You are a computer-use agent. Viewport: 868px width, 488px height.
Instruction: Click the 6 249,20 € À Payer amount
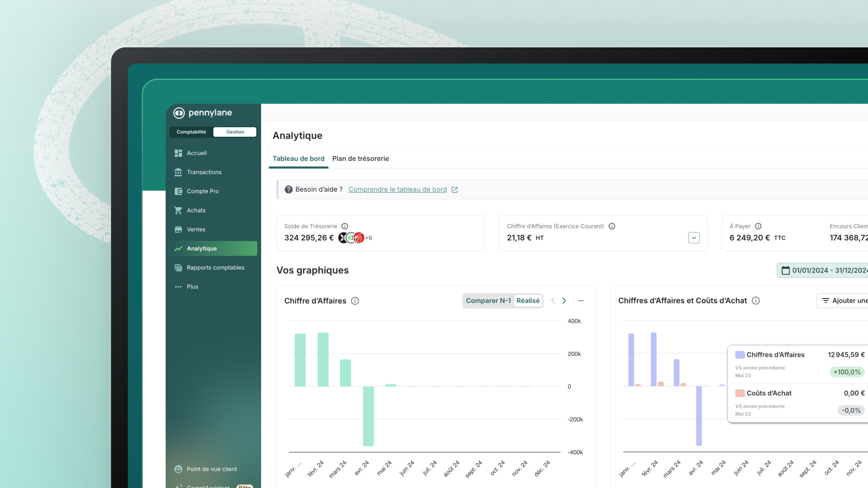pos(749,238)
